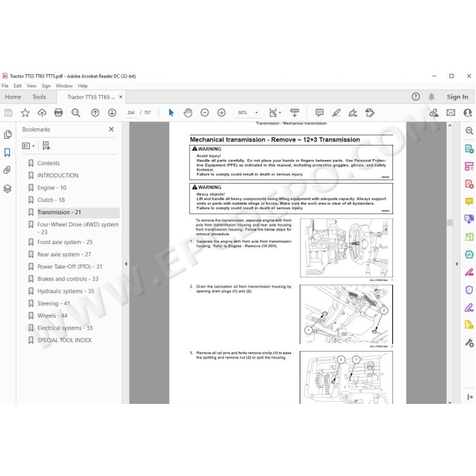Open zoom level dropdown at 68%
The image size is (476, 476).
coord(256,113)
